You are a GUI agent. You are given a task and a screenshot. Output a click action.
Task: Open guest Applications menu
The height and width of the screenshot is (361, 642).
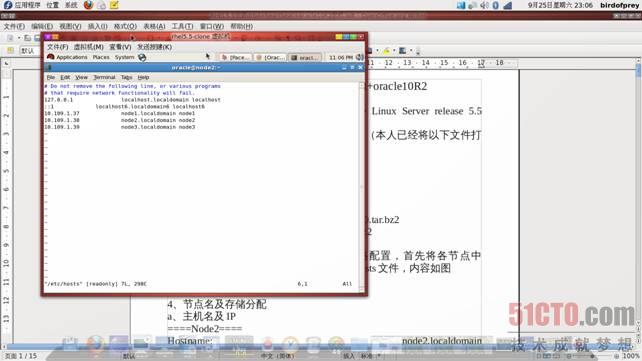(68, 57)
